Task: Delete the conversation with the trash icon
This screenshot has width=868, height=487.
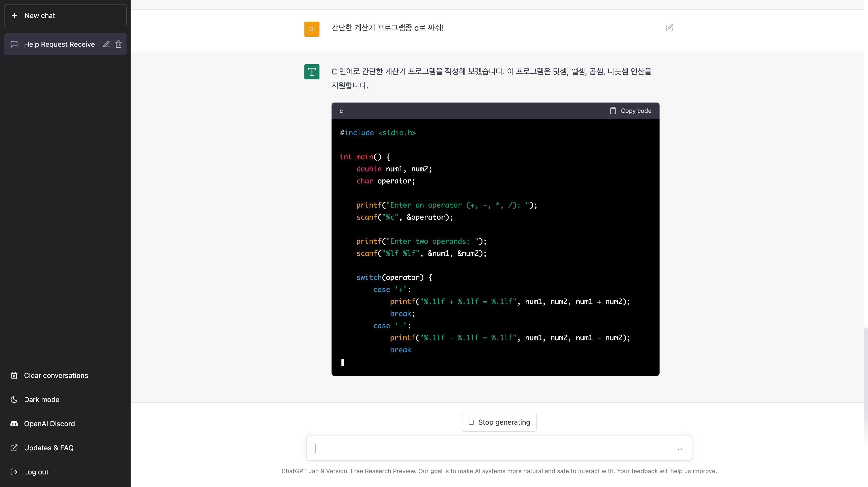Action: [x=118, y=44]
